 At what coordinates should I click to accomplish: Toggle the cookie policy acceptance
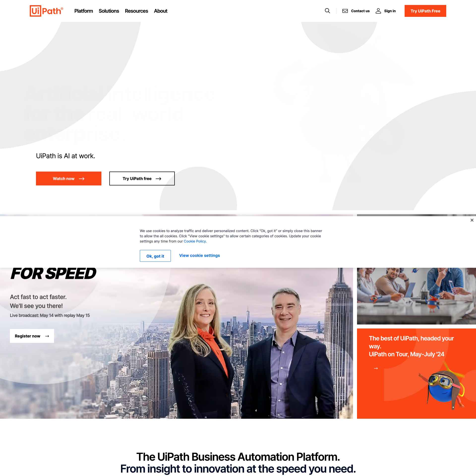tap(155, 256)
